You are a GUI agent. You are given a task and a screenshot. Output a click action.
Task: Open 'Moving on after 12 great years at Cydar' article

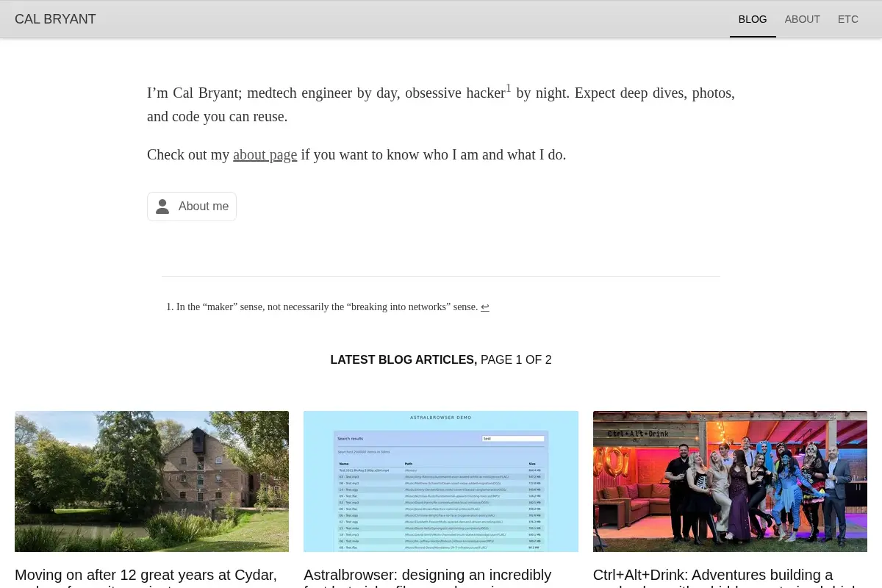click(x=146, y=576)
